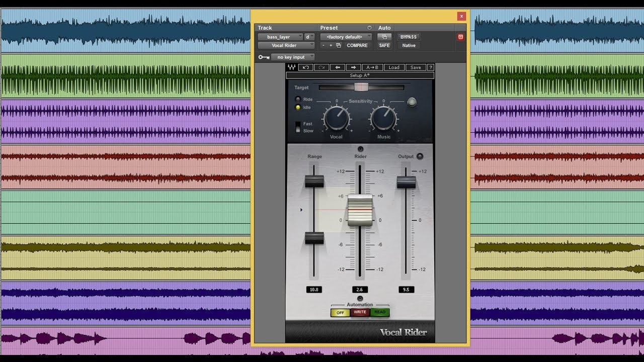
Task: Click the Waves logo icon
Action: click(x=292, y=67)
